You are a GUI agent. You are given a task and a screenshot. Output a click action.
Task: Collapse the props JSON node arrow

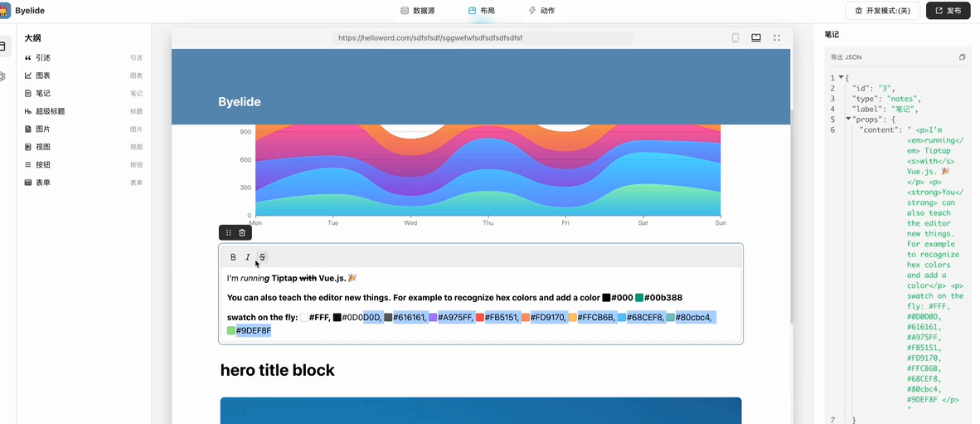[848, 119]
